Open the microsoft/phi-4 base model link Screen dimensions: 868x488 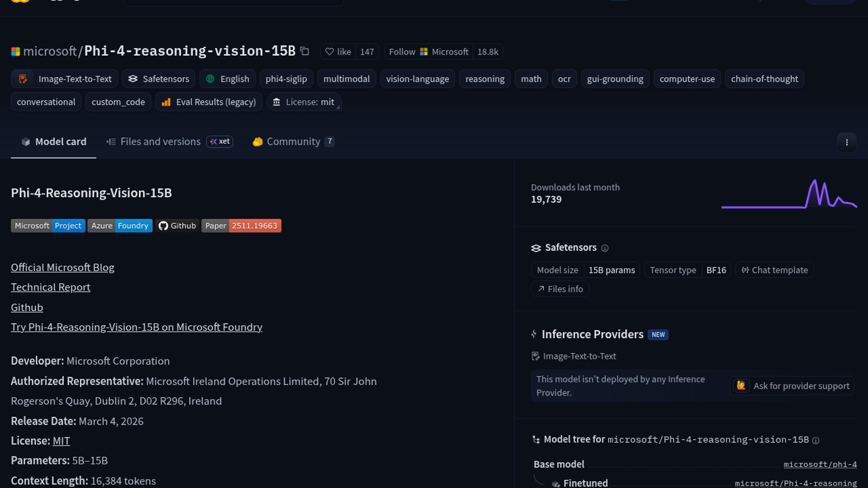(820, 465)
